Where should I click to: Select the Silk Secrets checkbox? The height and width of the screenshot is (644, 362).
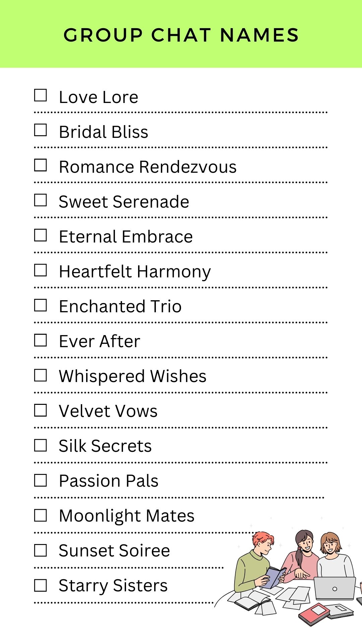[41, 445]
